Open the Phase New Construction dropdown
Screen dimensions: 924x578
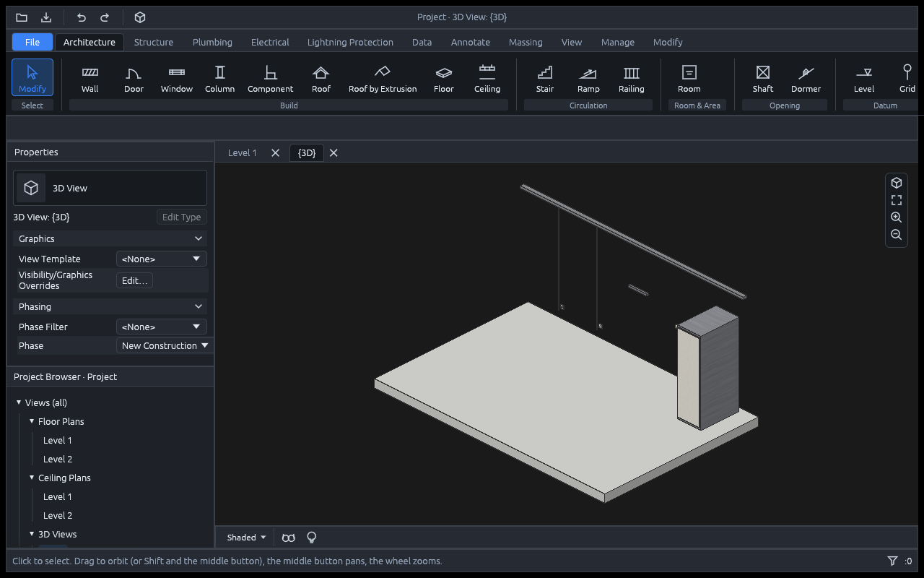165,345
